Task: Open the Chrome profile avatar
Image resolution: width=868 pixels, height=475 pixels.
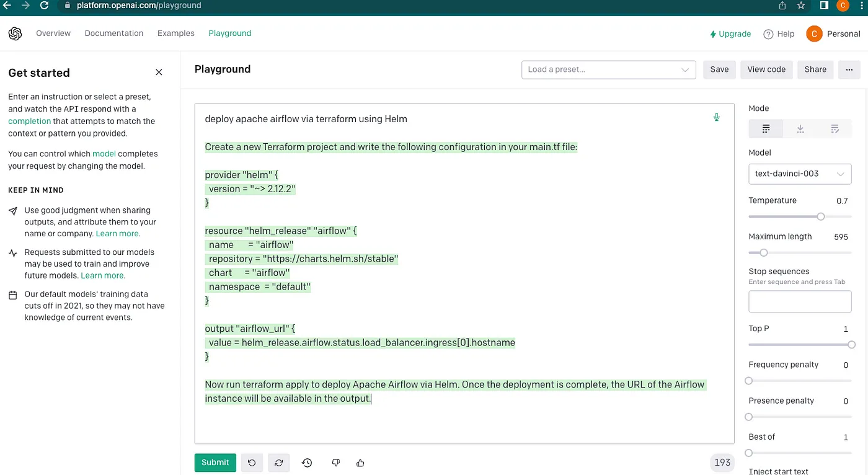Action: (843, 5)
